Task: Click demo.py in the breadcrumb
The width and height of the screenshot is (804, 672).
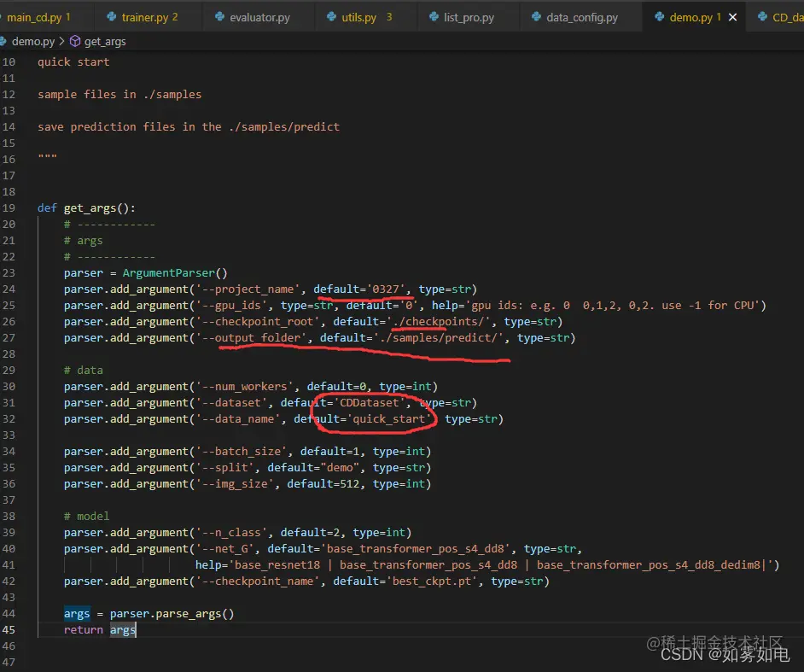Action: point(32,42)
